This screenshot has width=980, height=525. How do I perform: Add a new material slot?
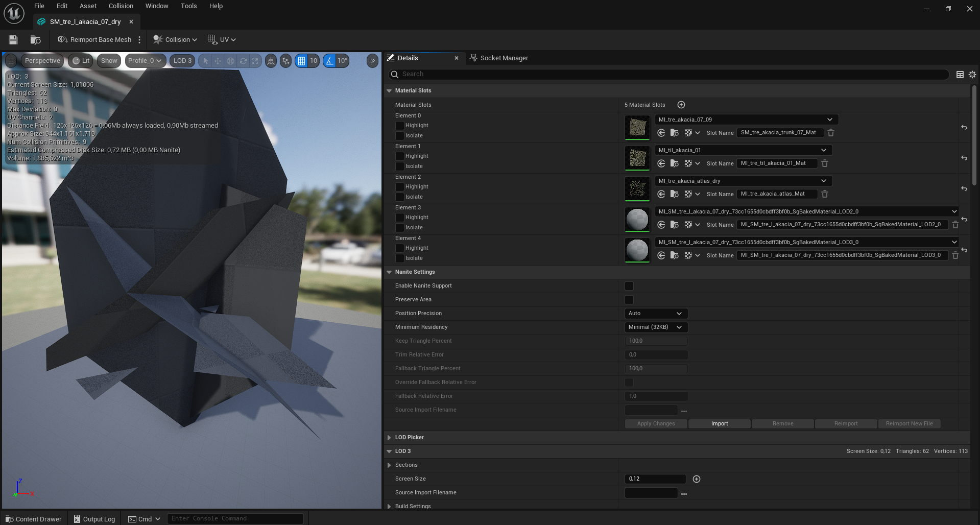[681, 105]
